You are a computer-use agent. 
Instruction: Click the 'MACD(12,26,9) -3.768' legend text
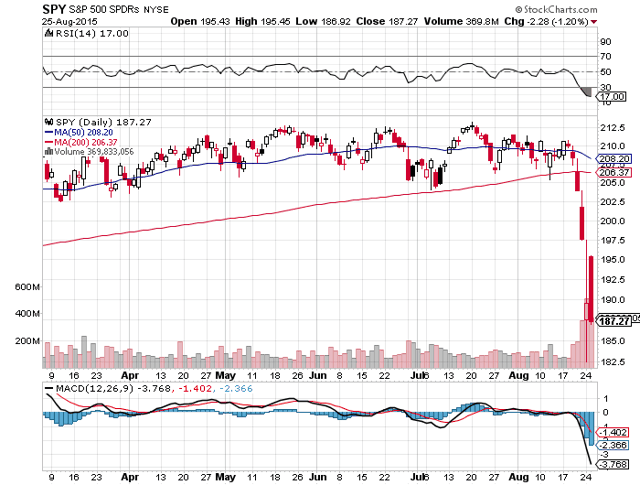(x=113, y=389)
